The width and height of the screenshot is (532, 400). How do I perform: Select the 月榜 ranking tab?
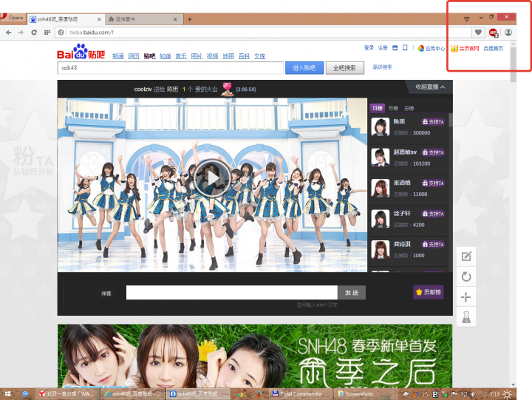coord(393,109)
